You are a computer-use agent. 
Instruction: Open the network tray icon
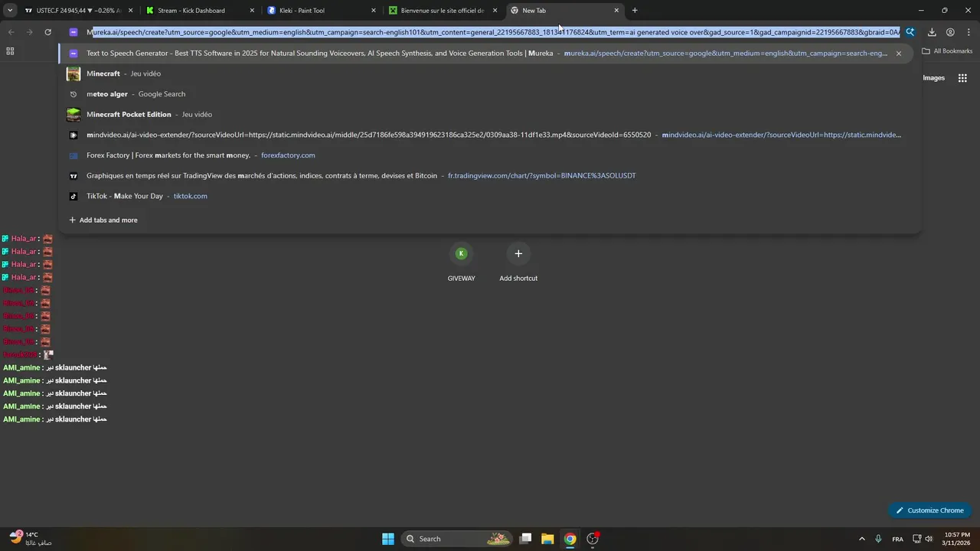click(916, 539)
